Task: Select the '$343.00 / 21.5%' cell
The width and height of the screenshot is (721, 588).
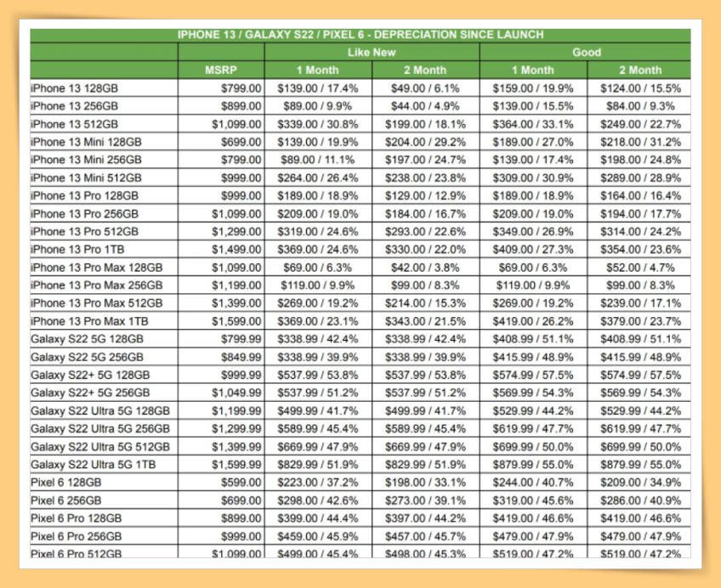Action: [425, 321]
